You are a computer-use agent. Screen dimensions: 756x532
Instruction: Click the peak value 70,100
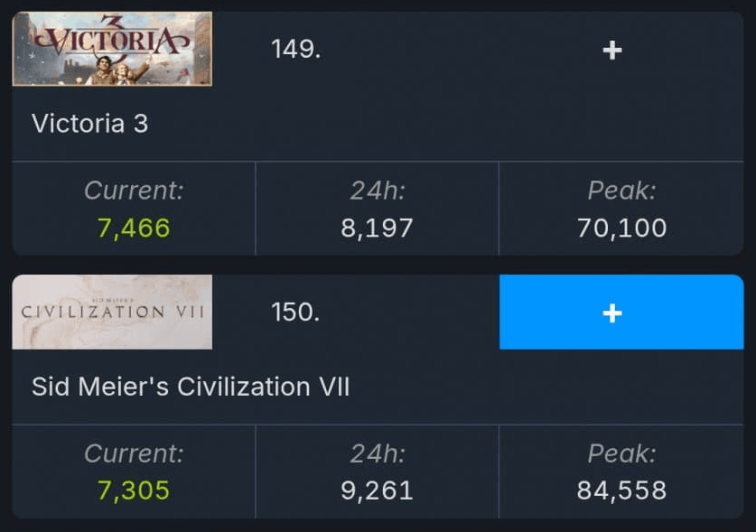coord(621,228)
